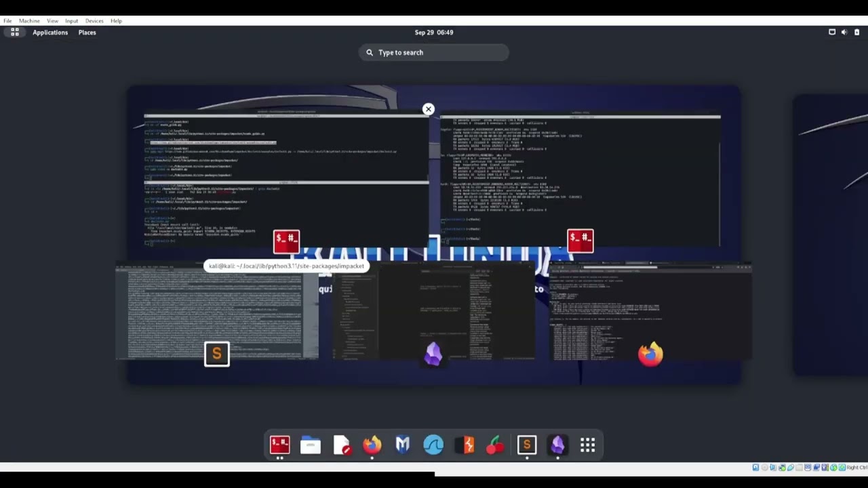Open the power menu icon in top bar

click(856, 32)
